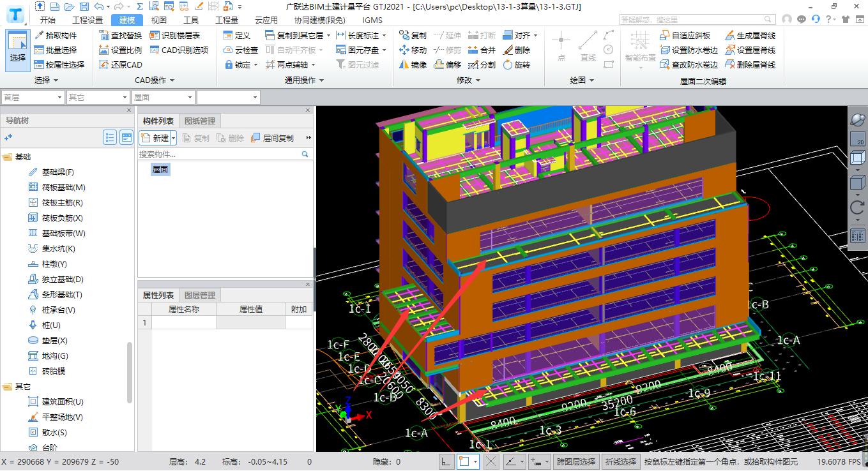Viewport: 868px width, 471px height.
Task: Click 镜像 mirror tool
Action: 413,64
